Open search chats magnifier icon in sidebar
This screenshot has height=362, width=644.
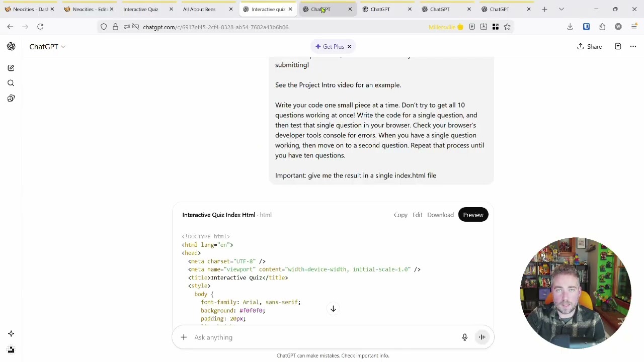pos(11,83)
